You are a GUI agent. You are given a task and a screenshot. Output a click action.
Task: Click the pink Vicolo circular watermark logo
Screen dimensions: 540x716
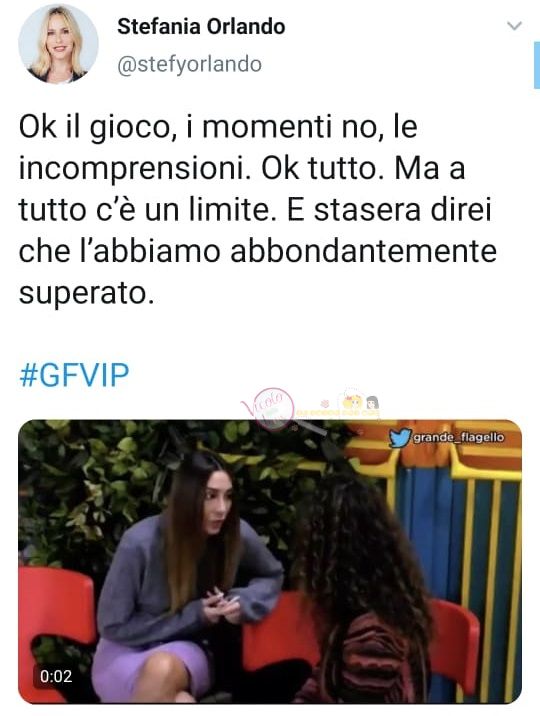(x=267, y=408)
